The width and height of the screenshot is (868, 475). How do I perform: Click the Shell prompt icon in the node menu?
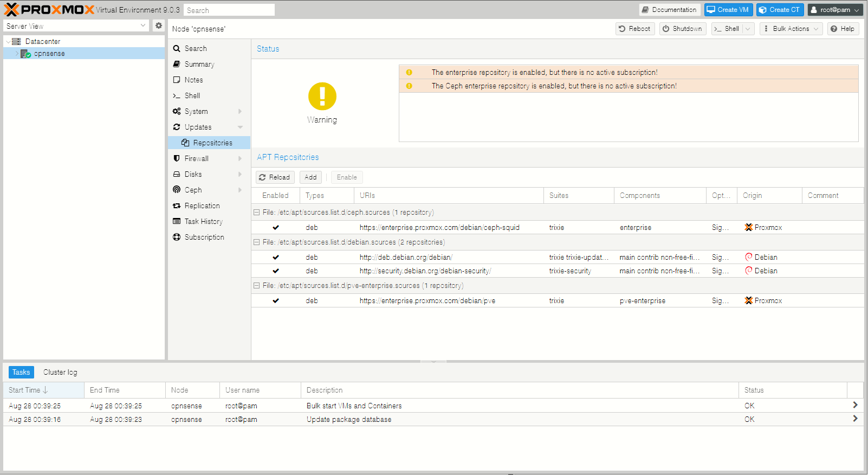[x=177, y=95]
